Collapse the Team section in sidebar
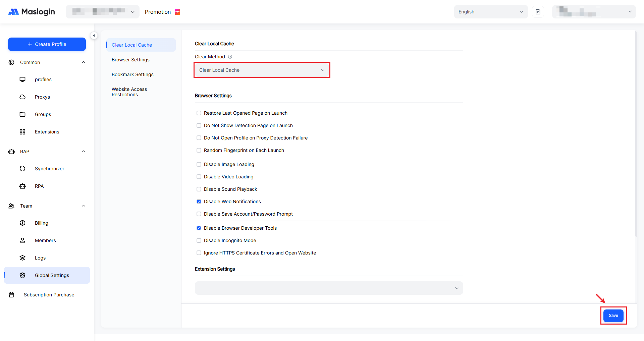Viewport: 644px width, 341px height. click(x=84, y=206)
